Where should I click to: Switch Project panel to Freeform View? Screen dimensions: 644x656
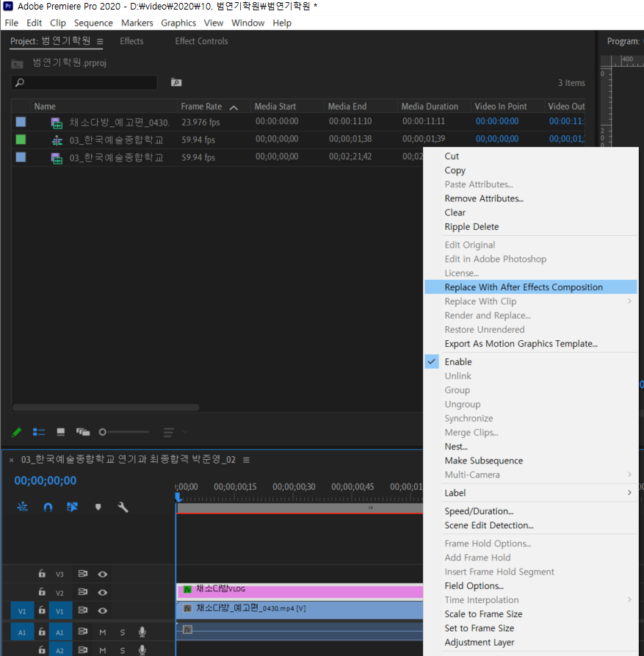point(83,432)
